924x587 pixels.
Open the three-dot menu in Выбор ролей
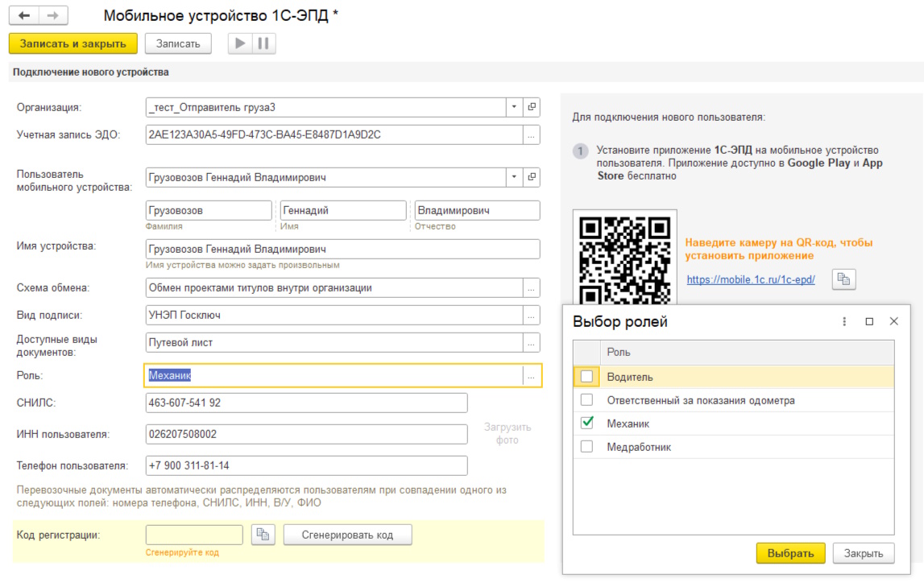click(844, 321)
